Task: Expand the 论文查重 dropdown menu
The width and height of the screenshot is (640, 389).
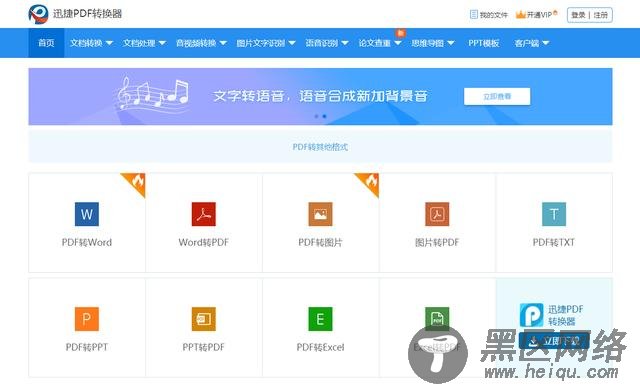Action: (x=380, y=43)
